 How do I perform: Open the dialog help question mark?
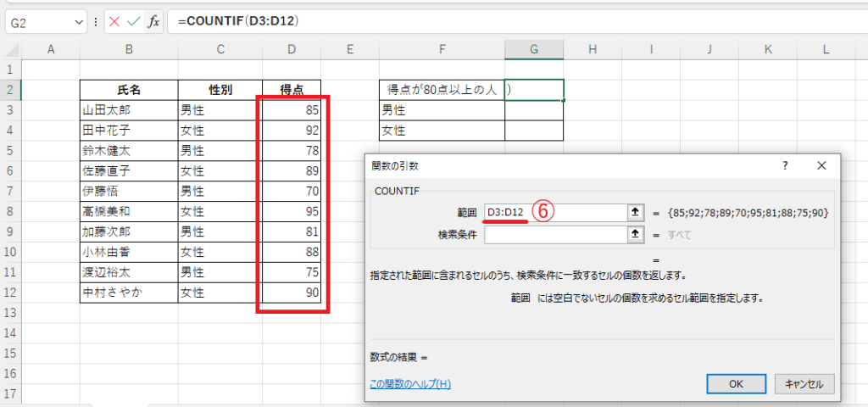coord(784,165)
